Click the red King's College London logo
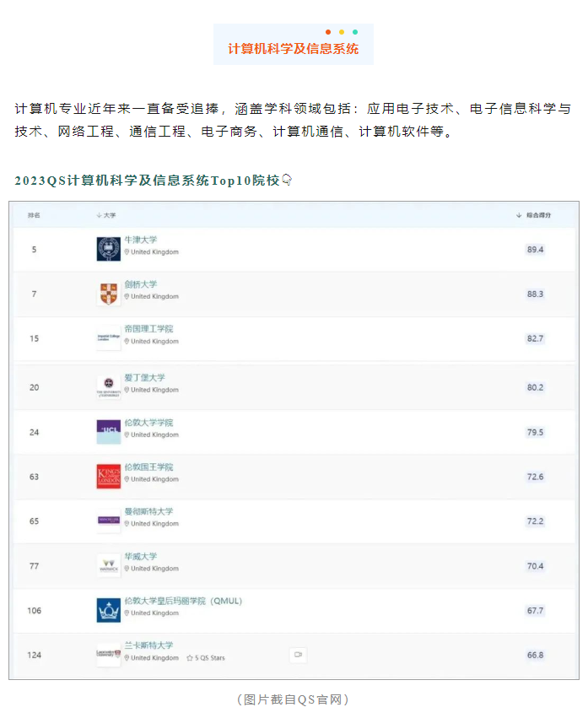Viewport: 588px width, 718px height. (109, 476)
